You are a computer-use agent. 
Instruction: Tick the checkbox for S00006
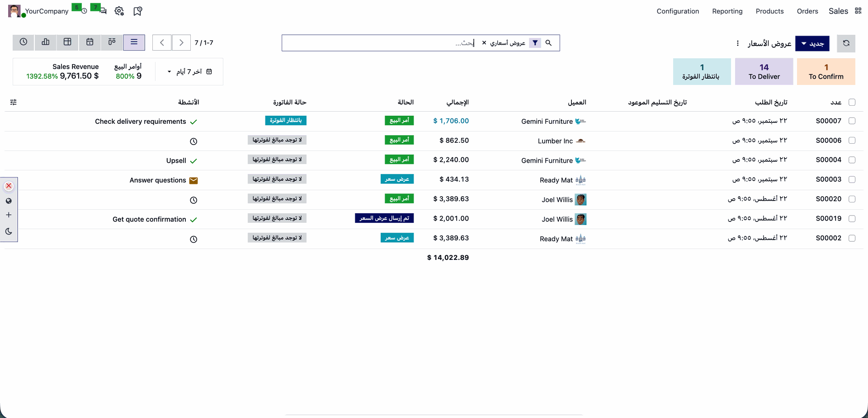(x=852, y=141)
